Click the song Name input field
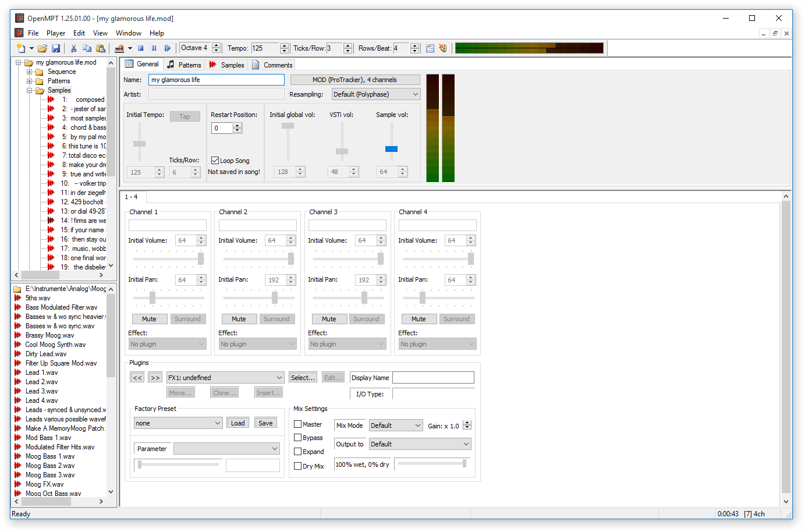This screenshot has height=532, width=805. click(217, 80)
